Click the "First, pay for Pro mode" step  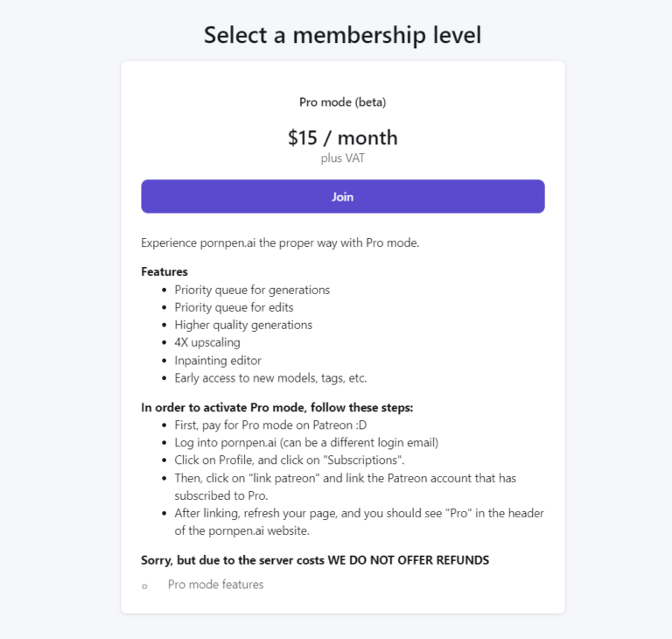coord(270,425)
